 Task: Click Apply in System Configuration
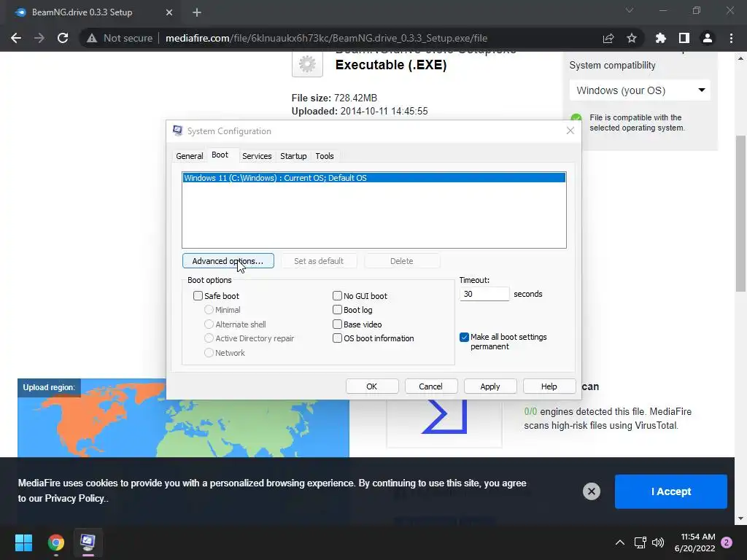point(490,386)
